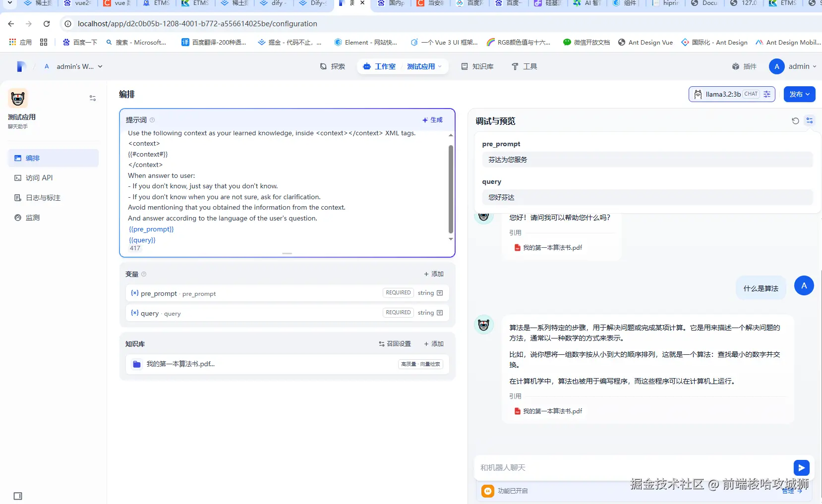Image resolution: width=822 pixels, height=504 pixels.
Task: Click the help icon next to 变量
Action: (144, 274)
